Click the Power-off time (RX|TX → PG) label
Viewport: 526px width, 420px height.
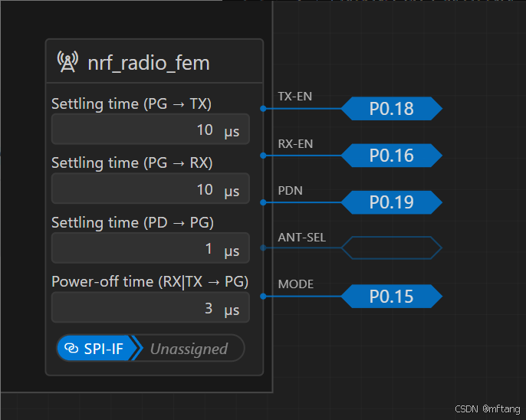[x=150, y=282]
